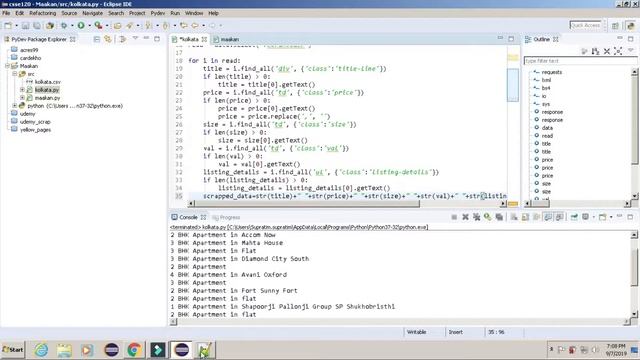The image size is (640, 360).
Task: Click Remove All Terminated Launches icon
Action: (476, 217)
